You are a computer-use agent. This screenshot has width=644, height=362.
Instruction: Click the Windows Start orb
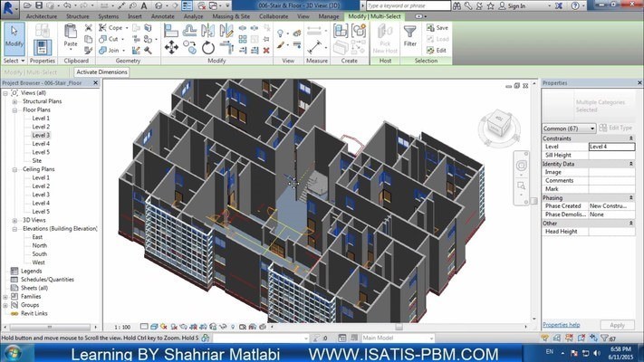(x=11, y=353)
